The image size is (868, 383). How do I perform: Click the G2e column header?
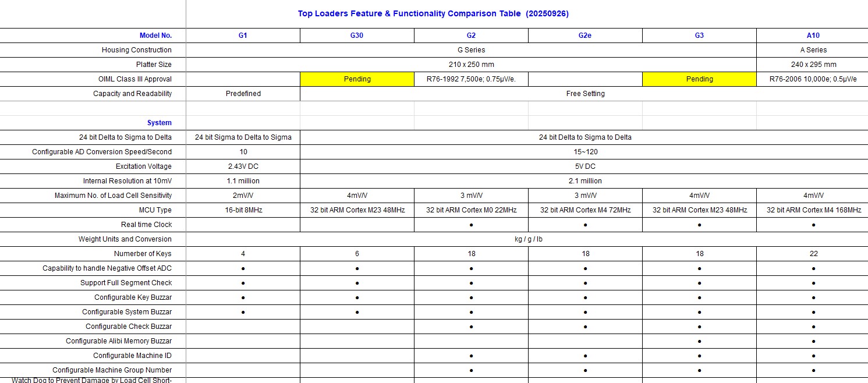coord(585,36)
